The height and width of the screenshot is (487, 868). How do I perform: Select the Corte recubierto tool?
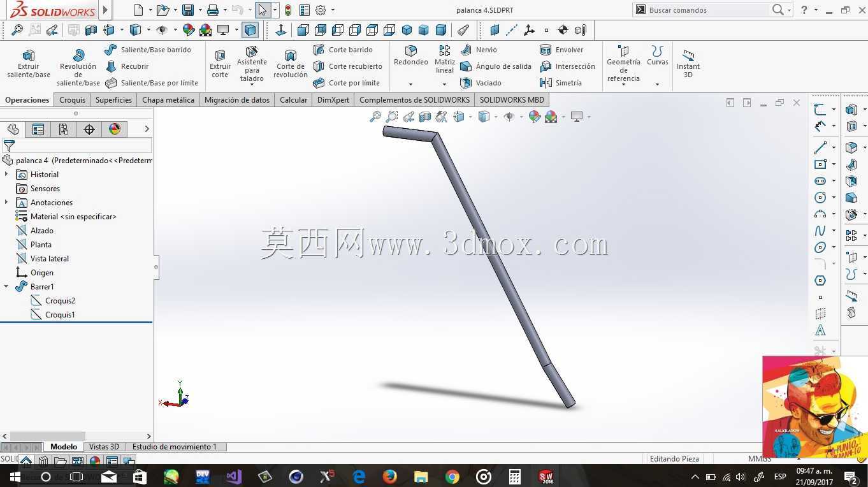(348, 66)
